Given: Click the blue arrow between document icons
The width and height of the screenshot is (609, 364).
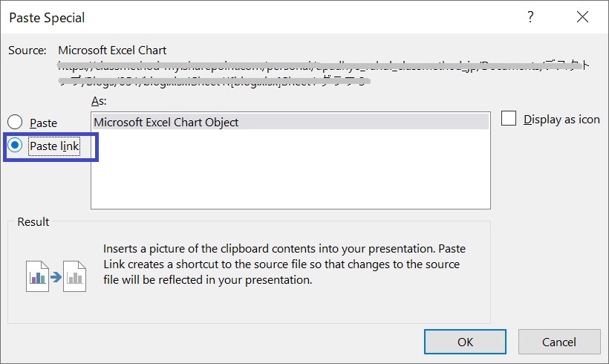Looking at the screenshot, I should [56, 277].
